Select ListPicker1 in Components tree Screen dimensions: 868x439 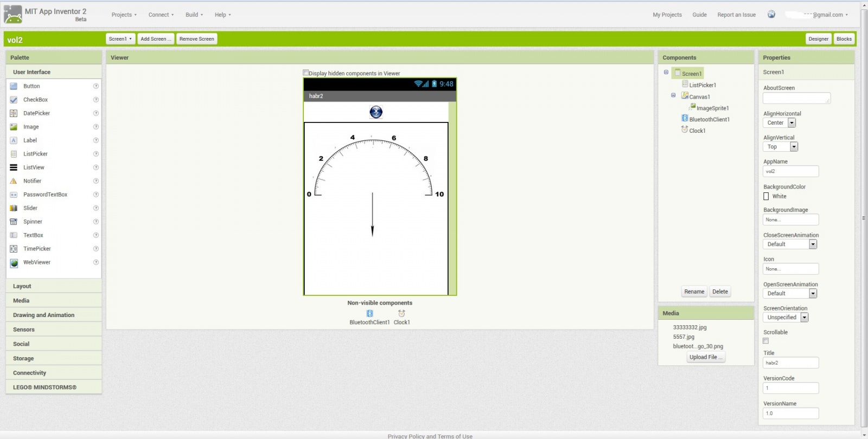703,85
